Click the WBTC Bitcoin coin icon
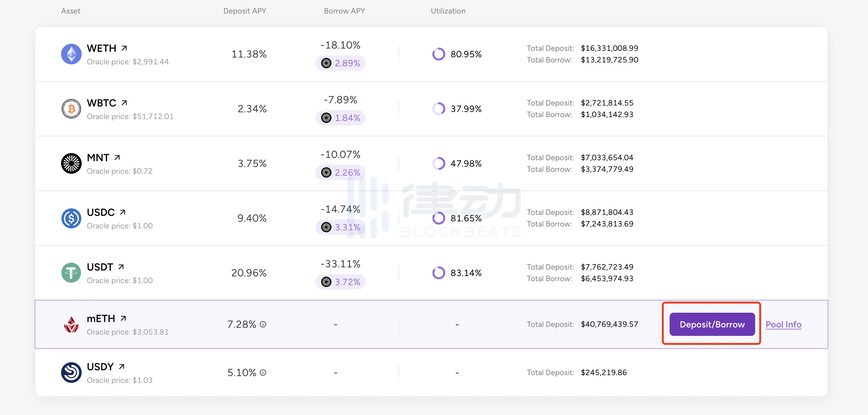This screenshot has width=868, height=415. [71, 108]
